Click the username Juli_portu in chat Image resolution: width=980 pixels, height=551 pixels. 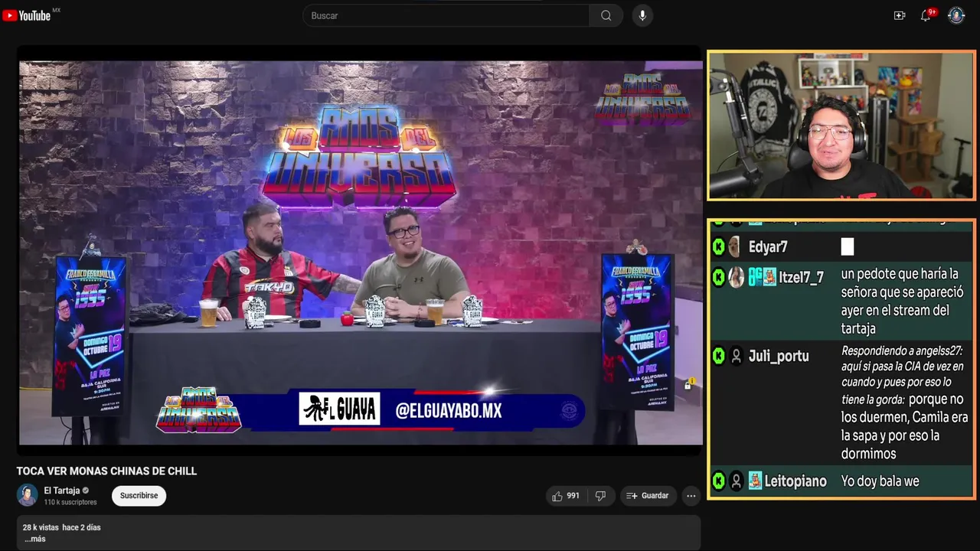779,356
